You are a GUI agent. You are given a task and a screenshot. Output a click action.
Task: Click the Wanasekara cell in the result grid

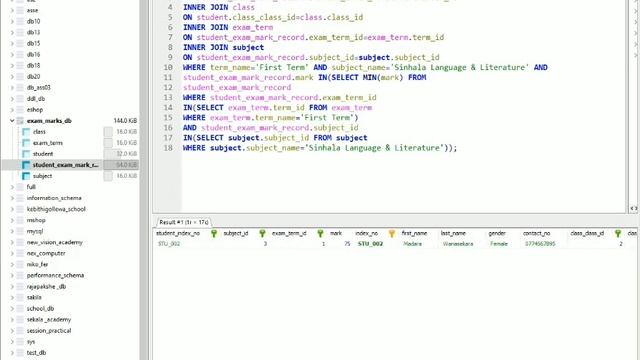pyautogui.click(x=458, y=244)
